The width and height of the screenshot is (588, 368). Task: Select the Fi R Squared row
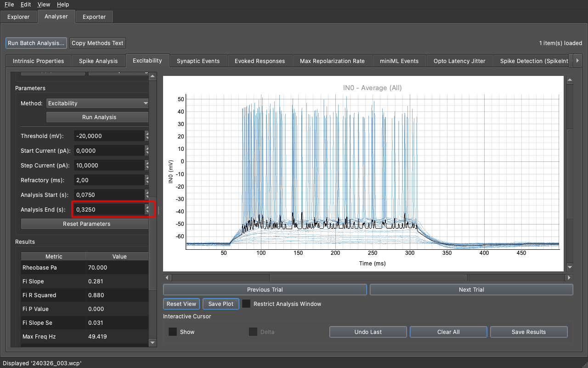point(85,295)
